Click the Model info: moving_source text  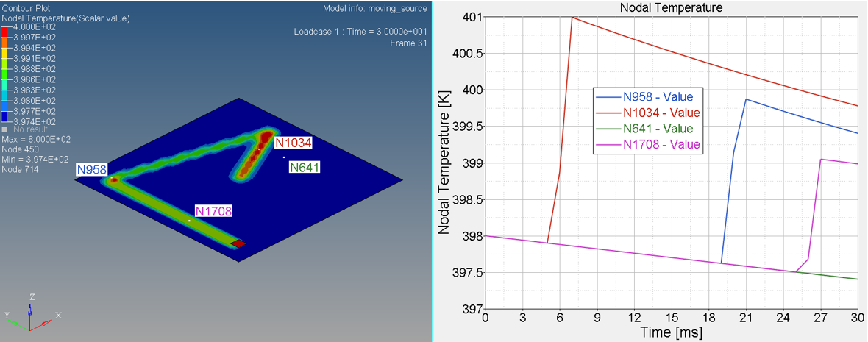[x=375, y=8]
